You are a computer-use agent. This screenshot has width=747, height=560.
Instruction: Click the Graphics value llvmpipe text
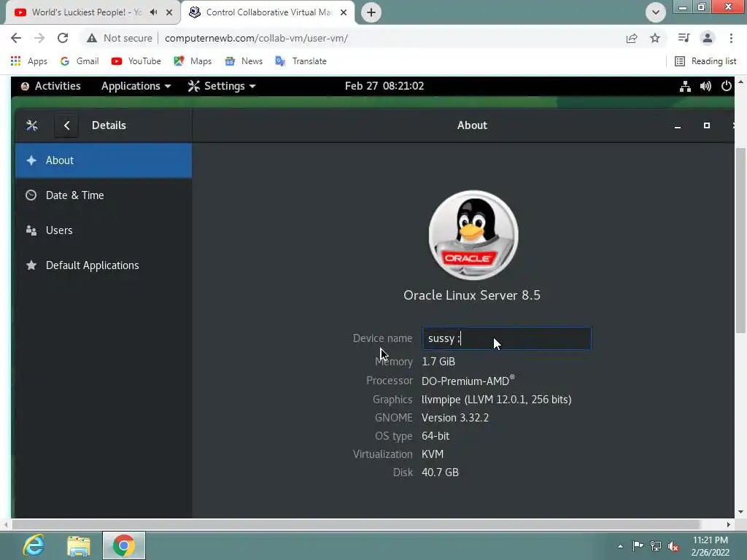point(496,400)
